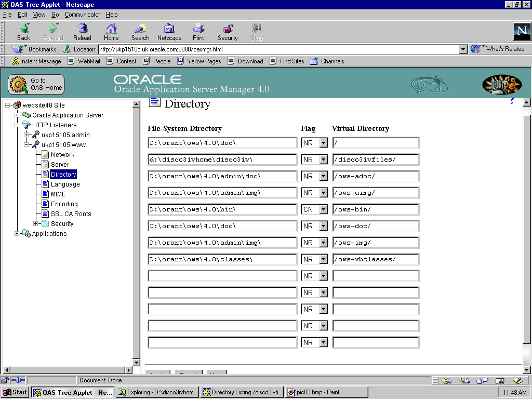
Task: Open the Communicator menu
Action: click(83, 15)
